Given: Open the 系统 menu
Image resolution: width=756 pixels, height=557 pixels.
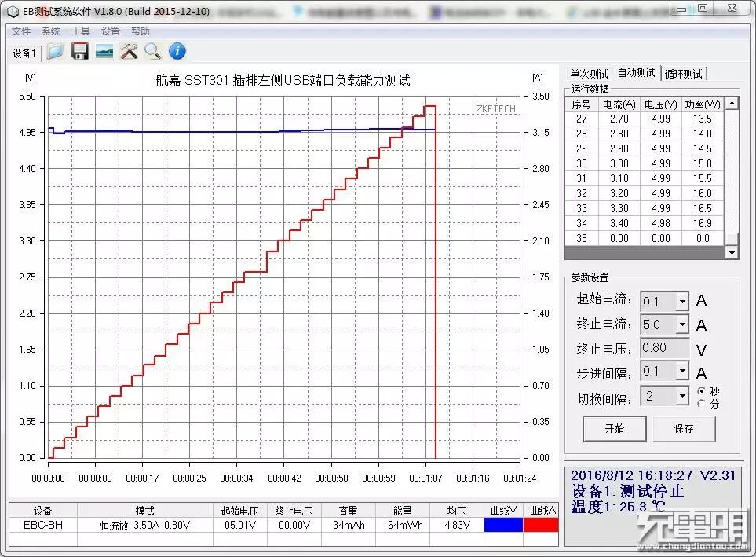Looking at the screenshot, I should [51, 31].
